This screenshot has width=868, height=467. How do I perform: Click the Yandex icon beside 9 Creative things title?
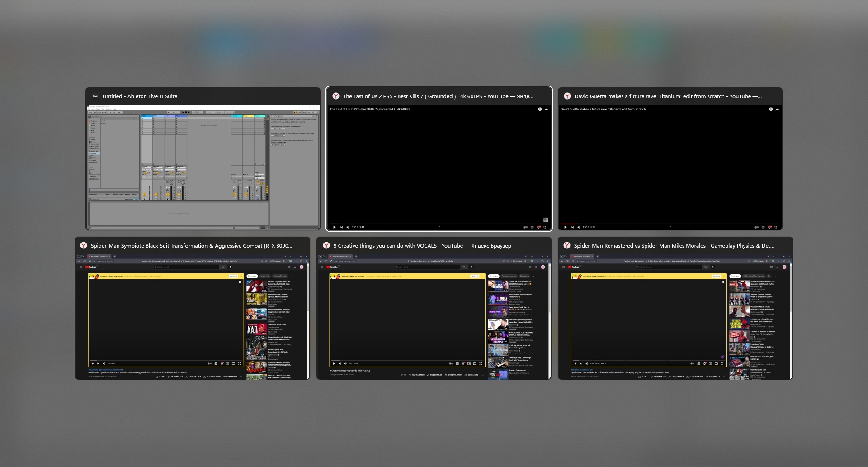(326, 245)
